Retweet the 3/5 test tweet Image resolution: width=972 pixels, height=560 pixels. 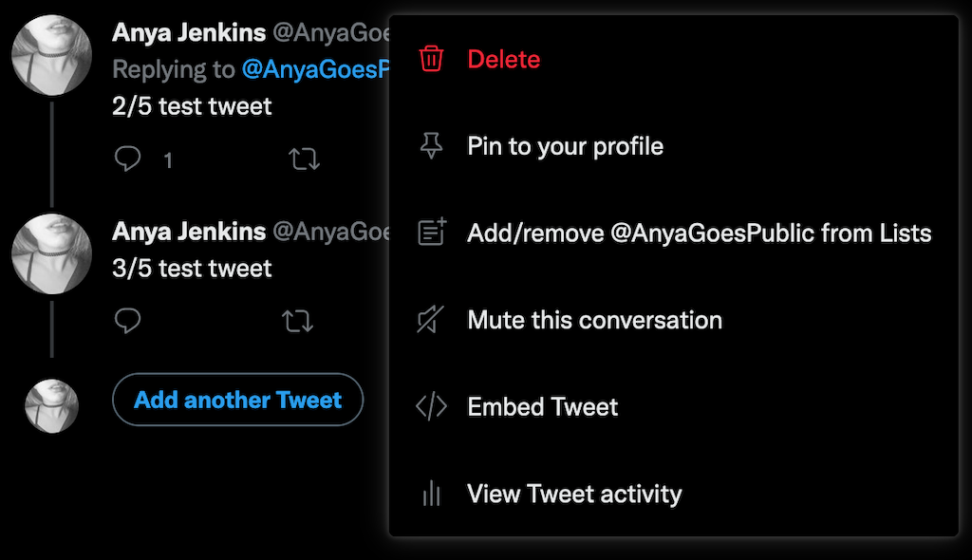pos(299,321)
